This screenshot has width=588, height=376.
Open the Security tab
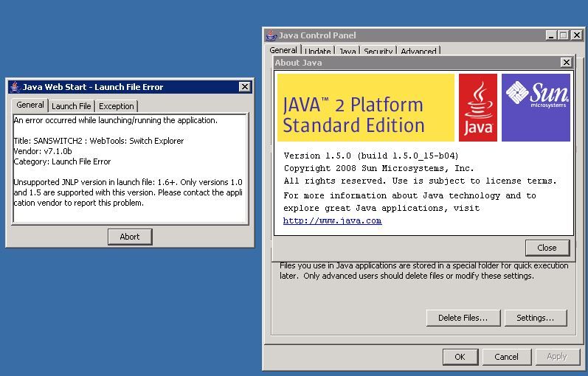pyautogui.click(x=378, y=51)
